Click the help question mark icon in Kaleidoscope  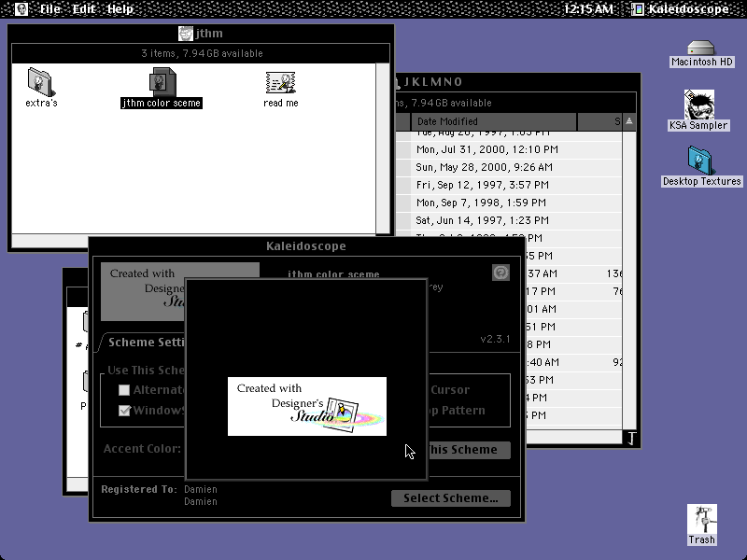(x=500, y=273)
